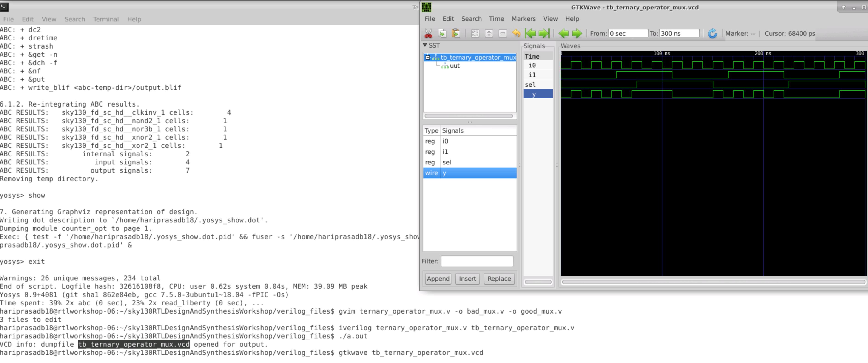Paste traces using the clipboard icon

click(x=455, y=33)
